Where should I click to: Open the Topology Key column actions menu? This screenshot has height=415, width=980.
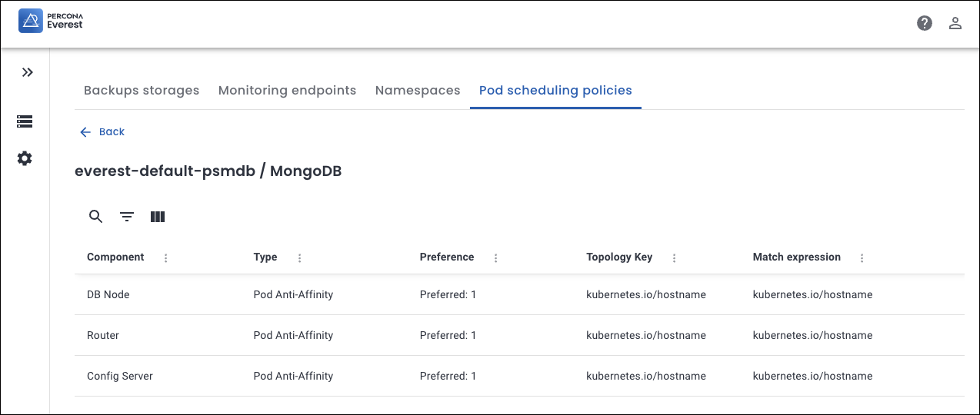point(675,258)
